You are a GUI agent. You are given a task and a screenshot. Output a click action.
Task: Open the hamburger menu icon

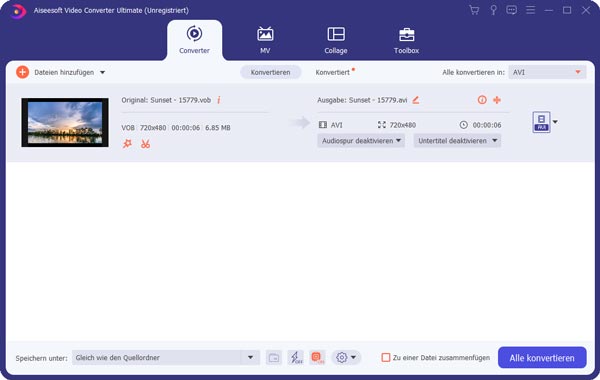pos(530,10)
